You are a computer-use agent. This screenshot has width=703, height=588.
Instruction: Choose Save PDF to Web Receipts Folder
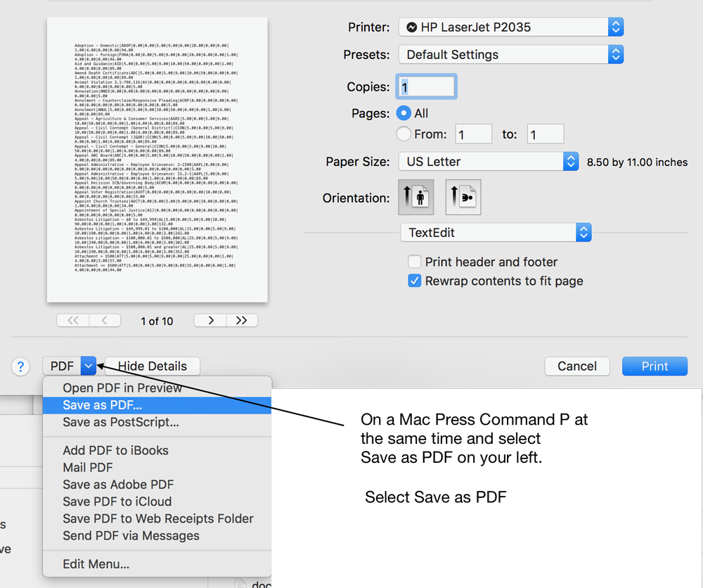pyautogui.click(x=157, y=518)
